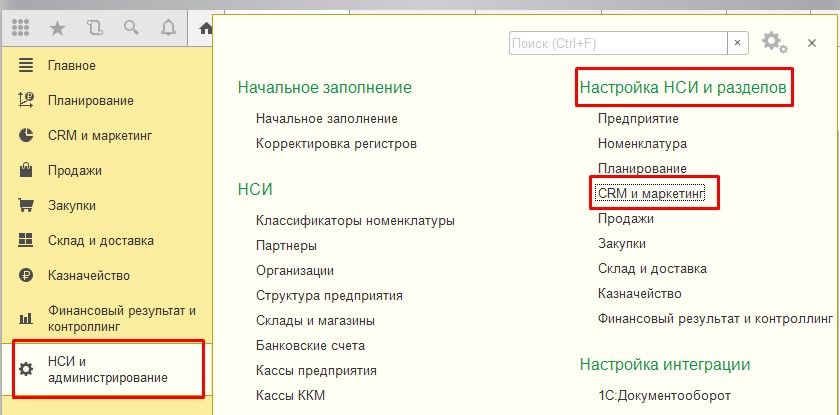Open Склад и доставка section in sidebar
Viewport: 840px width, 415px height.
click(101, 240)
